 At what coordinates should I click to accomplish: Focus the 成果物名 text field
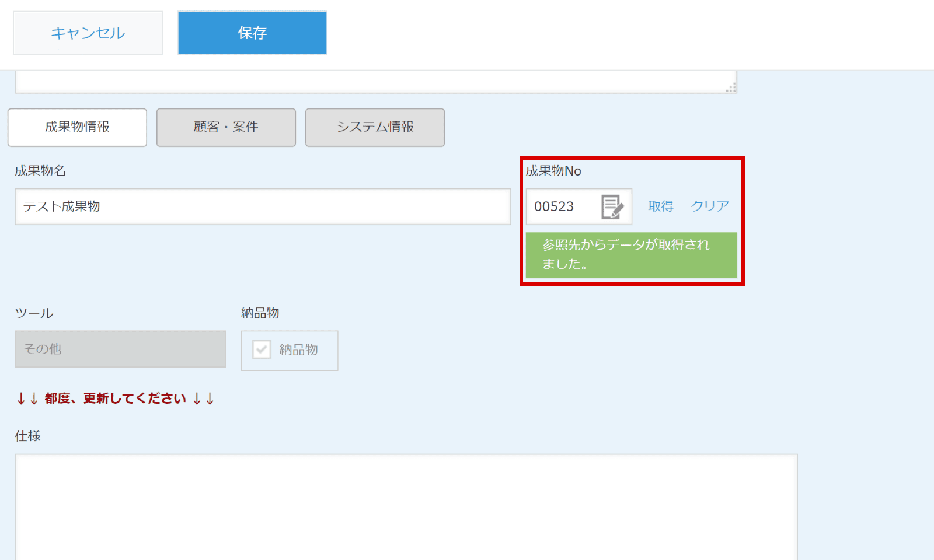coord(263,206)
